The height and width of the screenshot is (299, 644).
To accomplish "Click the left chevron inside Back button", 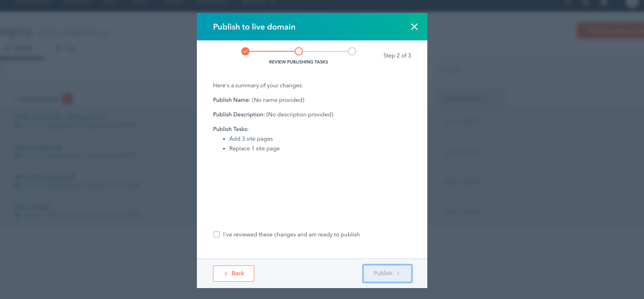I will [x=226, y=274].
